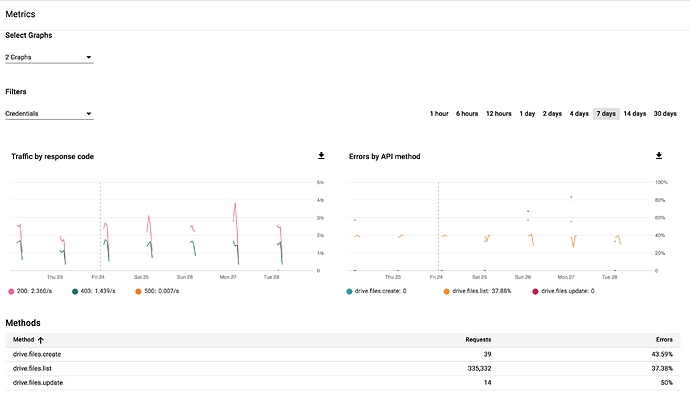The image size is (690, 402).
Task: Click the pink 200 legend swatch
Action: [11, 291]
